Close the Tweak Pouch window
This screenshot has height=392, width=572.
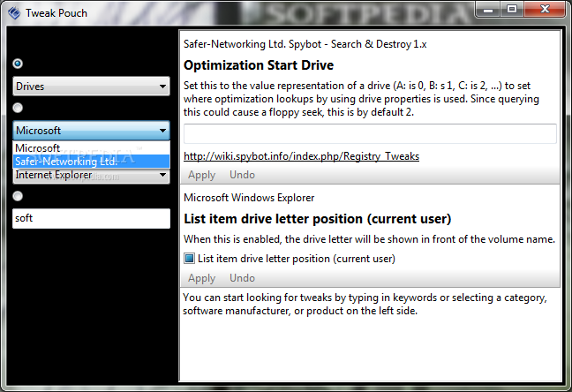(x=545, y=10)
